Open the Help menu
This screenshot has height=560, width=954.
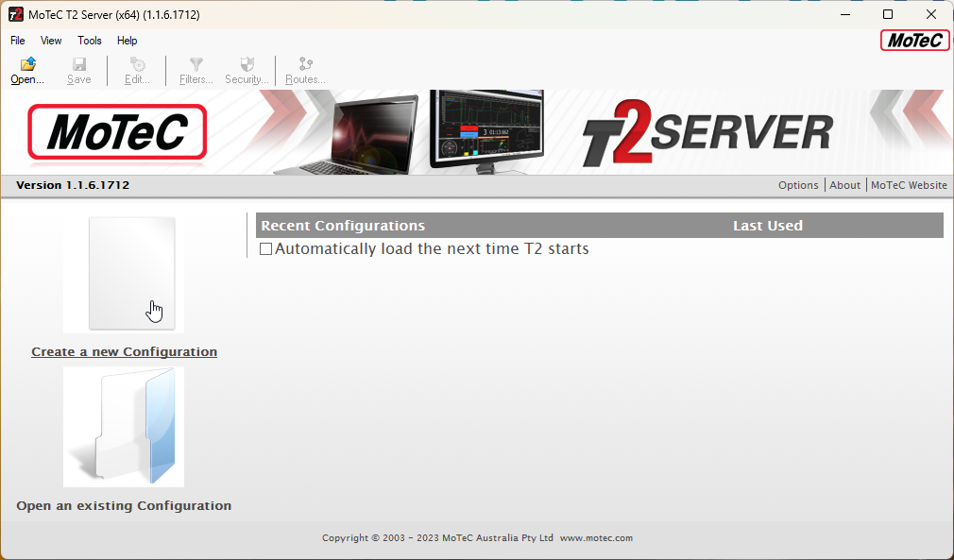tap(128, 41)
